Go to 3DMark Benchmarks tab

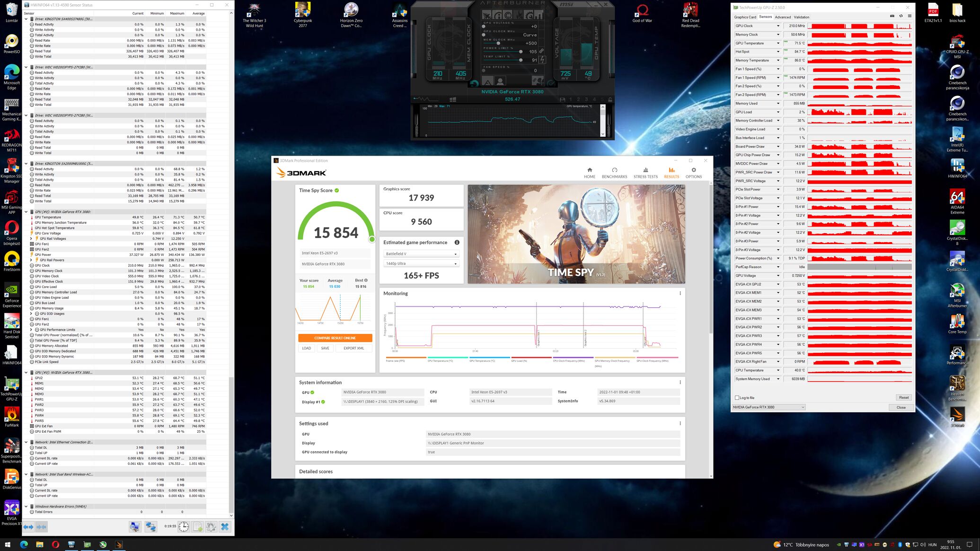[x=614, y=173]
